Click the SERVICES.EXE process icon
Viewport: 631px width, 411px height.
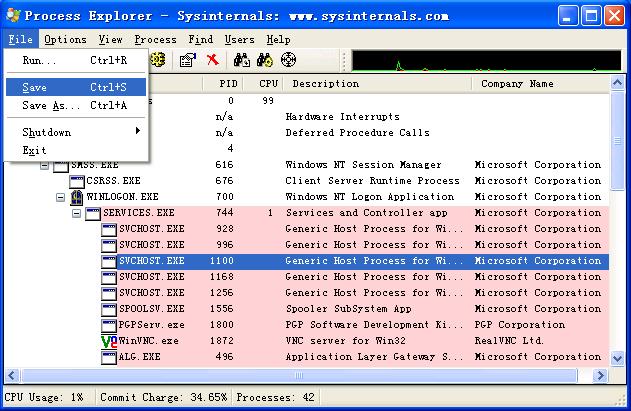[x=93, y=213]
